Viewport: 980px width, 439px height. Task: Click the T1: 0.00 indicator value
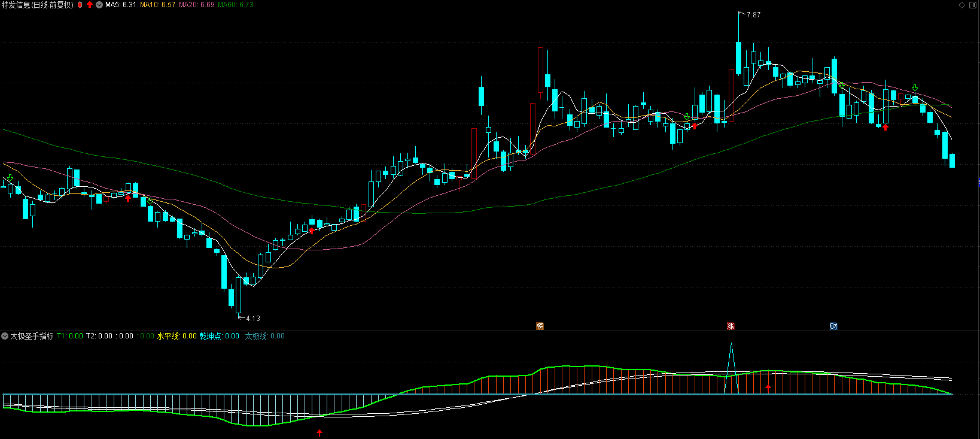[70, 336]
